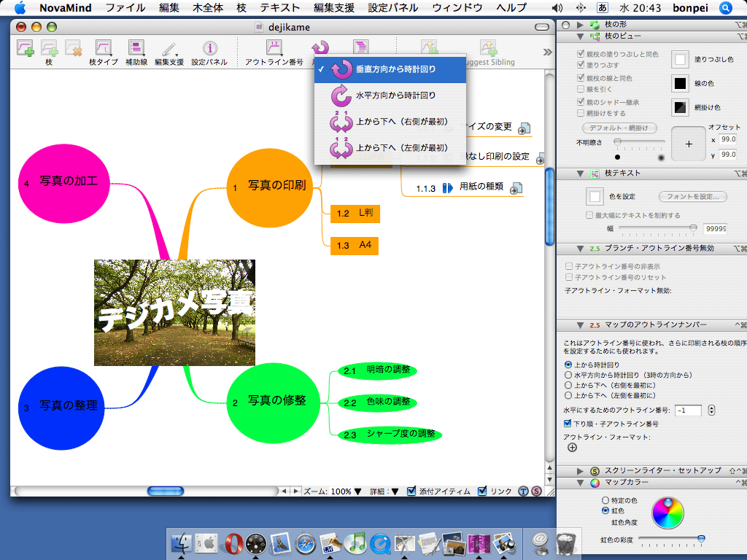The image size is (747, 560).
Task: Click the black 線の色 swatch
Action: pyautogui.click(x=681, y=83)
